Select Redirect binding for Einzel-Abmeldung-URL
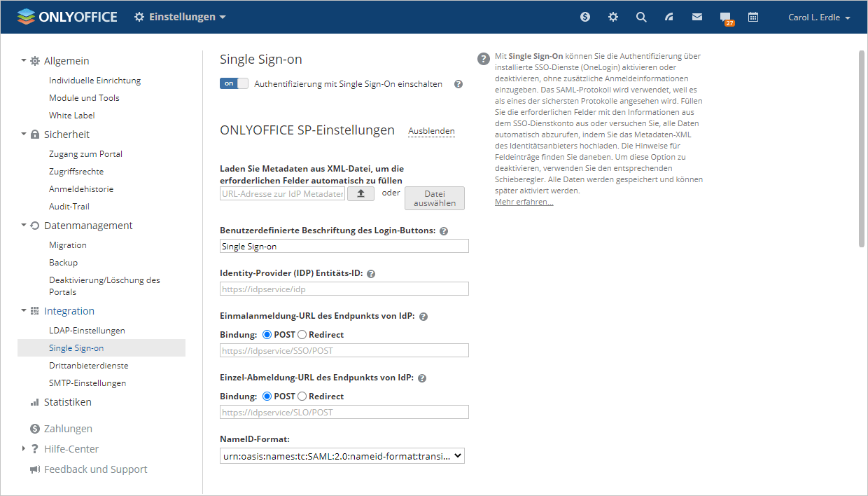The width and height of the screenshot is (868, 496). pyautogui.click(x=302, y=397)
